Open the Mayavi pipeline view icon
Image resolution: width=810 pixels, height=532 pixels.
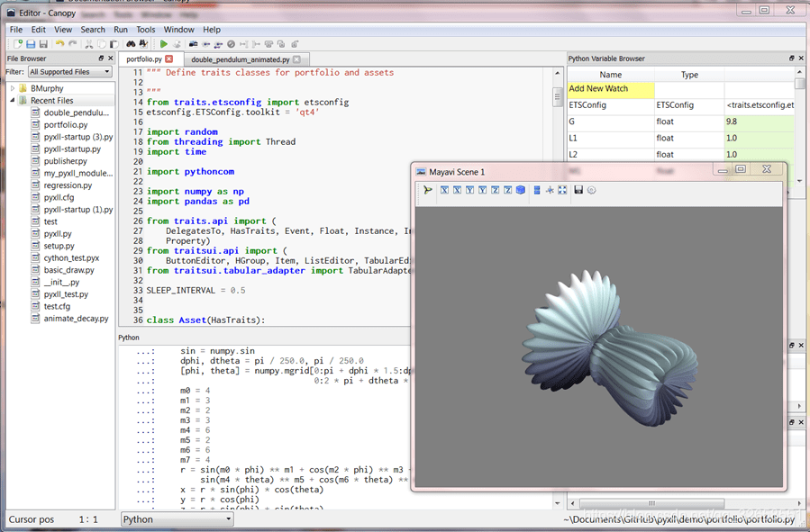(x=428, y=190)
